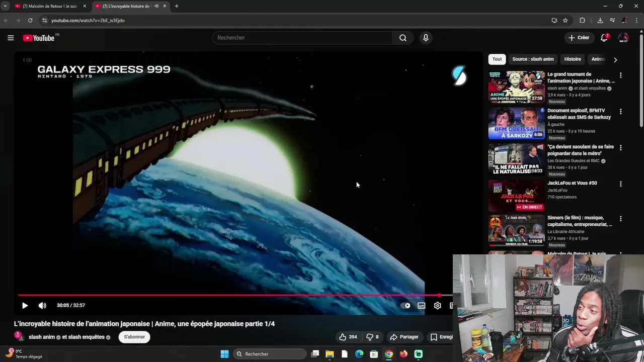The height and width of the screenshot is (362, 644).
Task: Open the BFM obéissait à Sarkozy thumbnail
Action: pyautogui.click(x=516, y=123)
